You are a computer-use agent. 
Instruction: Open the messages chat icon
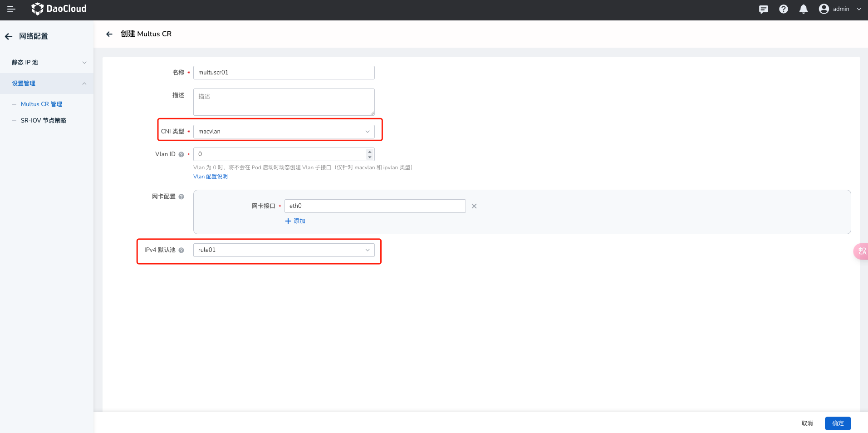[x=764, y=9]
